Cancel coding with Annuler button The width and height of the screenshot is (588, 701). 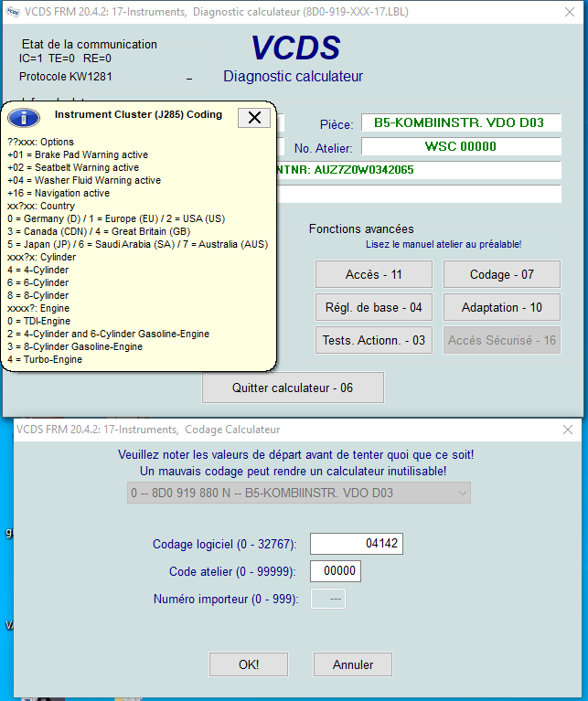[x=353, y=664]
